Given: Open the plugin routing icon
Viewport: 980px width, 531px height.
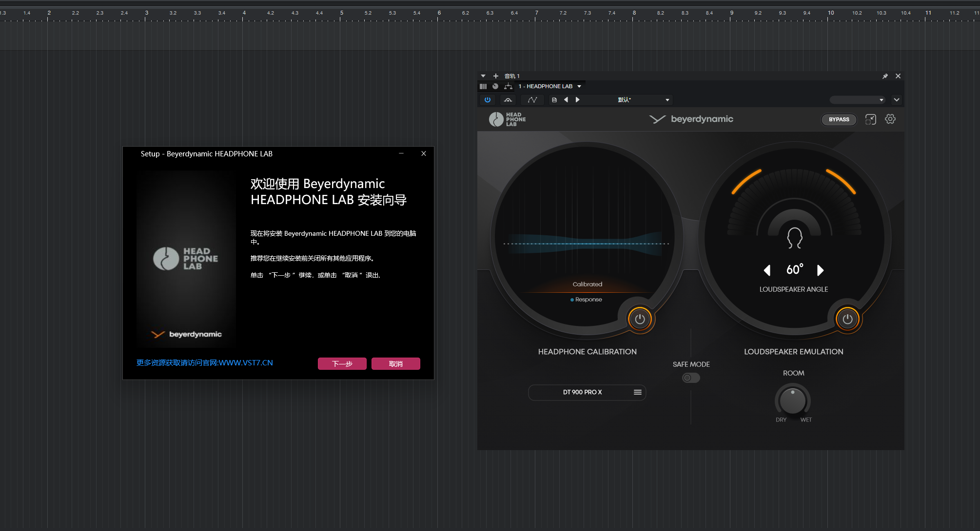Looking at the screenshot, I should coord(508,86).
